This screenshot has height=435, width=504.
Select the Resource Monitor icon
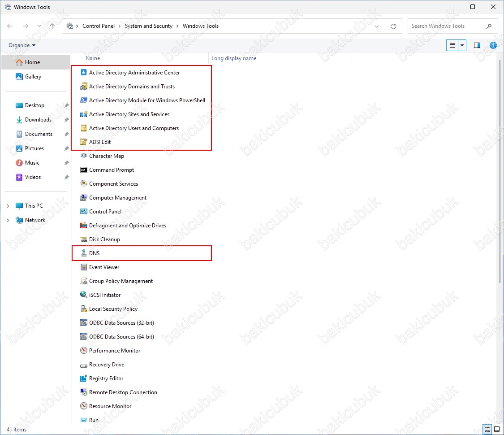[84, 406]
